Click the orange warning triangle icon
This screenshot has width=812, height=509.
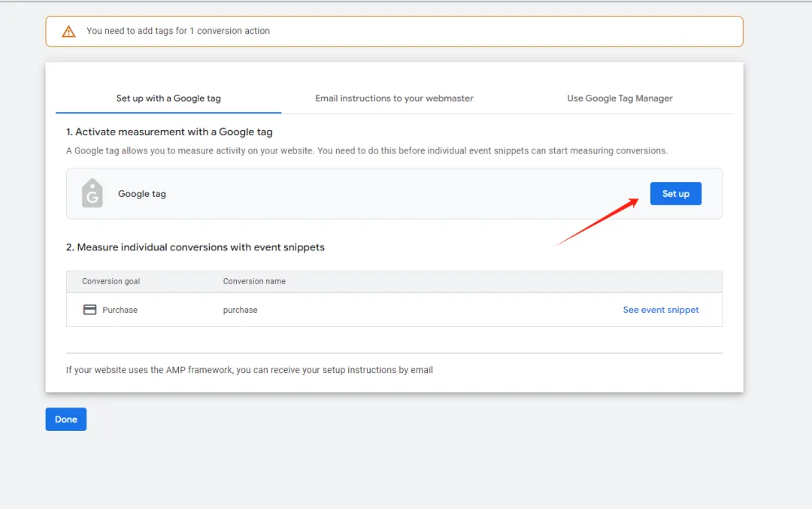pyautogui.click(x=68, y=32)
